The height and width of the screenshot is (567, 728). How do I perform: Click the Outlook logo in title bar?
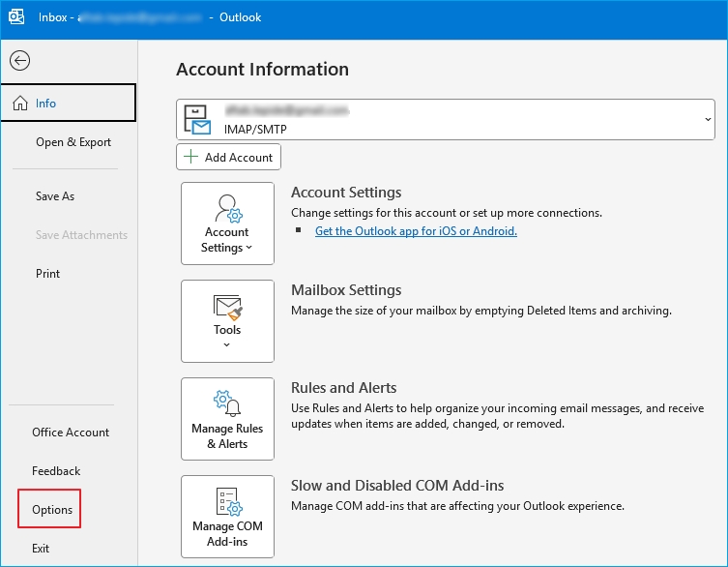pyautogui.click(x=16, y=17)
